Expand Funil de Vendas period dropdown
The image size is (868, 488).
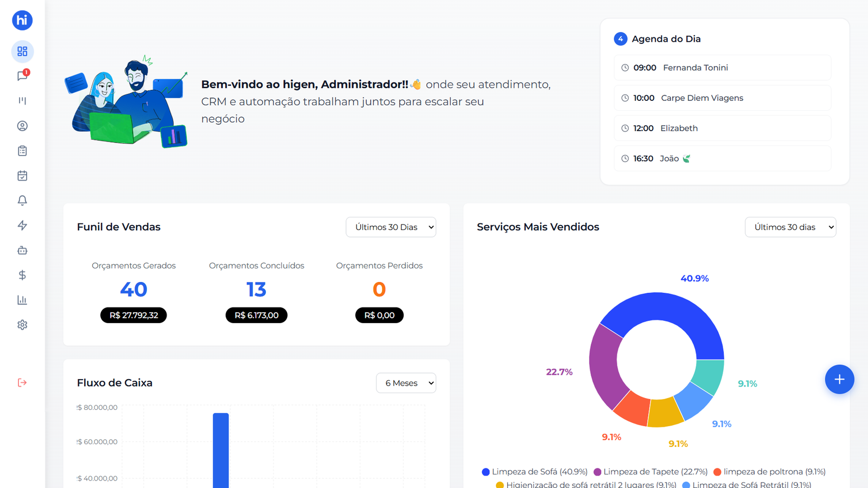391,227
